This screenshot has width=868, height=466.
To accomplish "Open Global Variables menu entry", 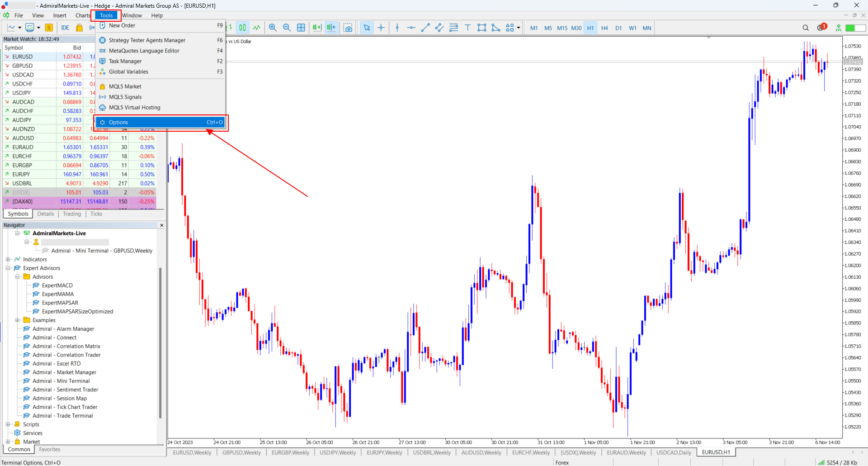I will click(160, 71).
